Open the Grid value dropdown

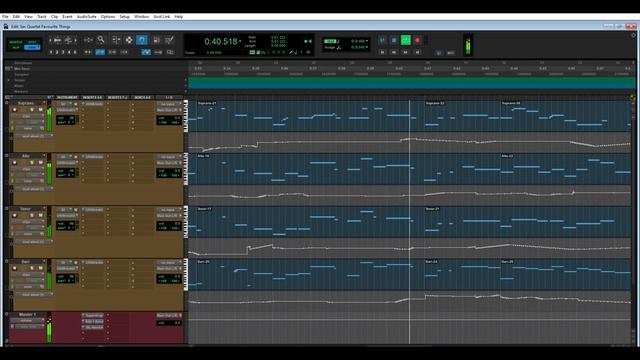coord(367,41)
